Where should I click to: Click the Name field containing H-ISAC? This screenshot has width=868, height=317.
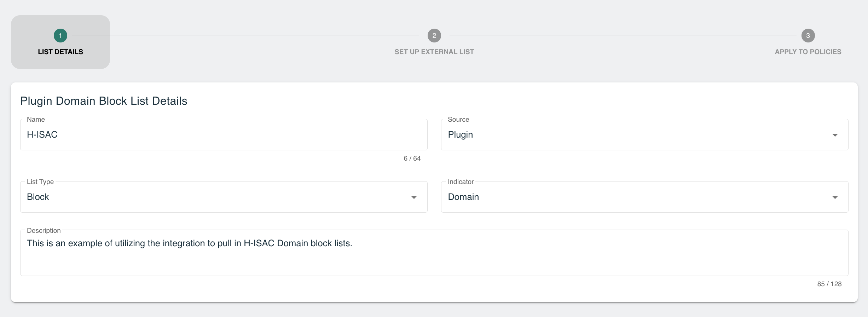224,135
